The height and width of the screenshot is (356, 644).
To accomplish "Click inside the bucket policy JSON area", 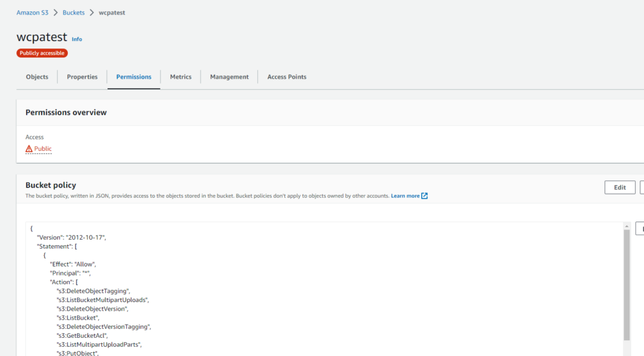I will (314, 289).
